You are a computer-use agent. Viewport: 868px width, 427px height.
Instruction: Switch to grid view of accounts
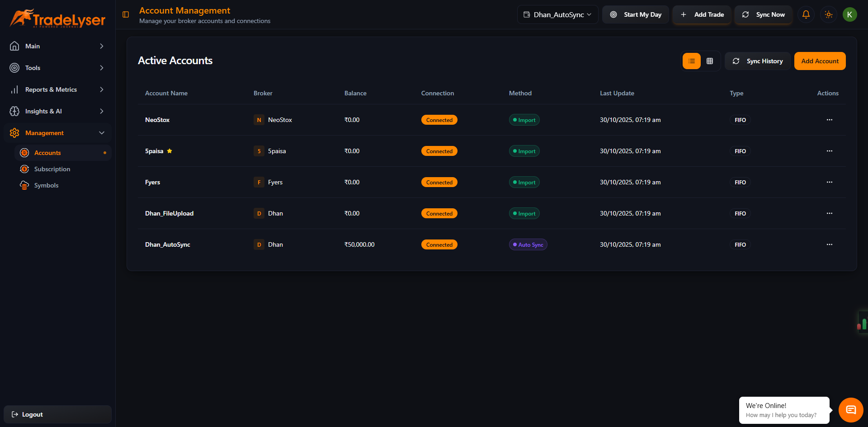tap(710, 61)
